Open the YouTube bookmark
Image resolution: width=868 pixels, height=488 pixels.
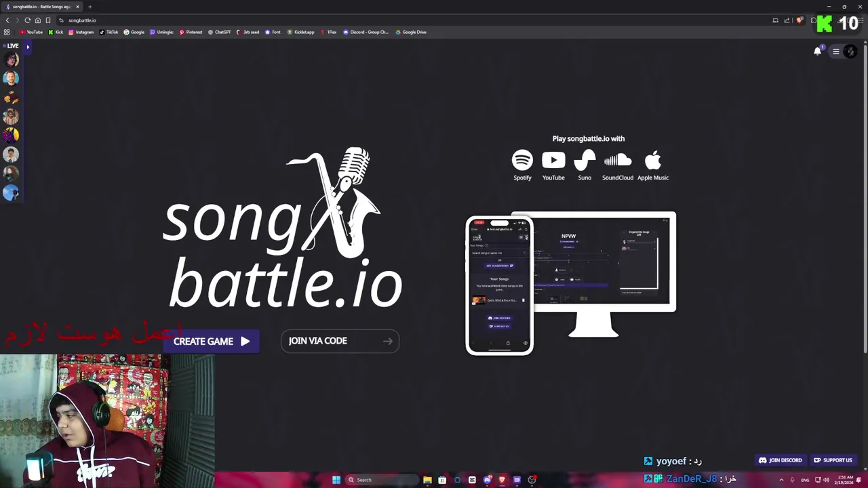[x=31, y=32]
